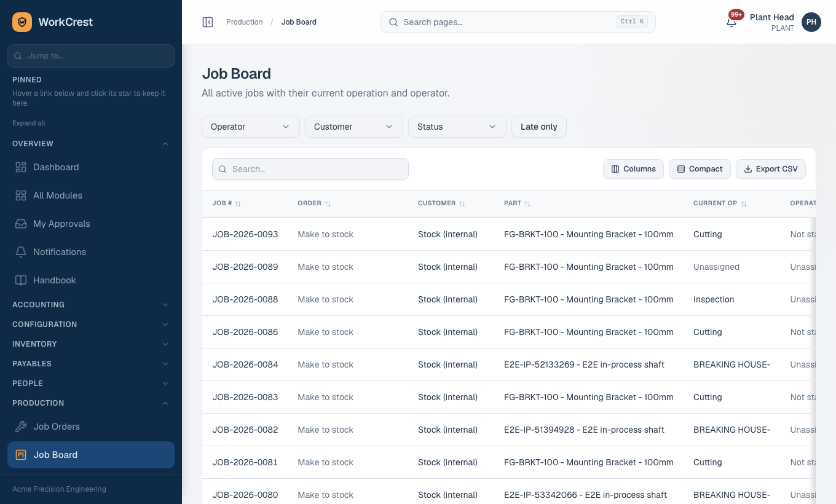836x504 pixels.
Task: Expand the People sidebar section
Action: [91, 384]
